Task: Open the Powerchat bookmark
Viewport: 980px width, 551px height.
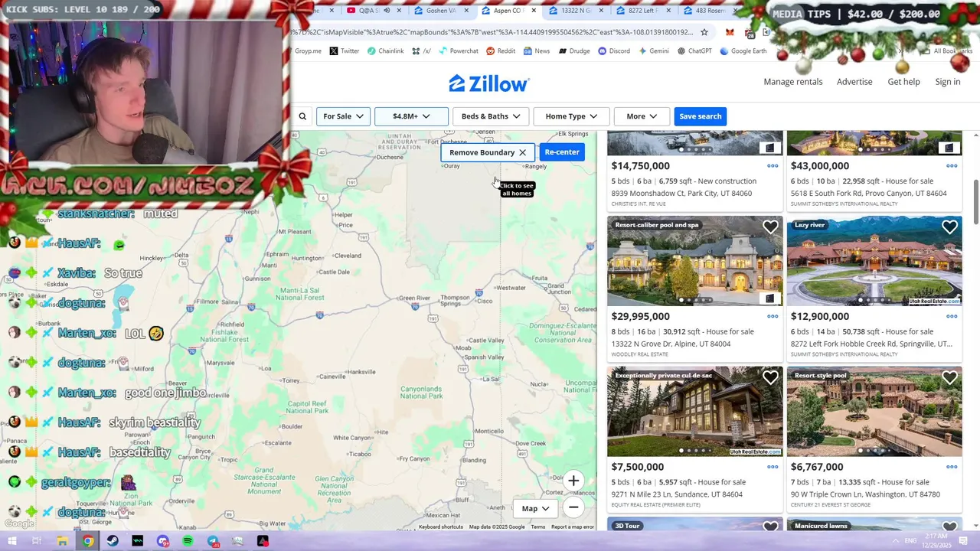Action: click(x=458, y=51)
